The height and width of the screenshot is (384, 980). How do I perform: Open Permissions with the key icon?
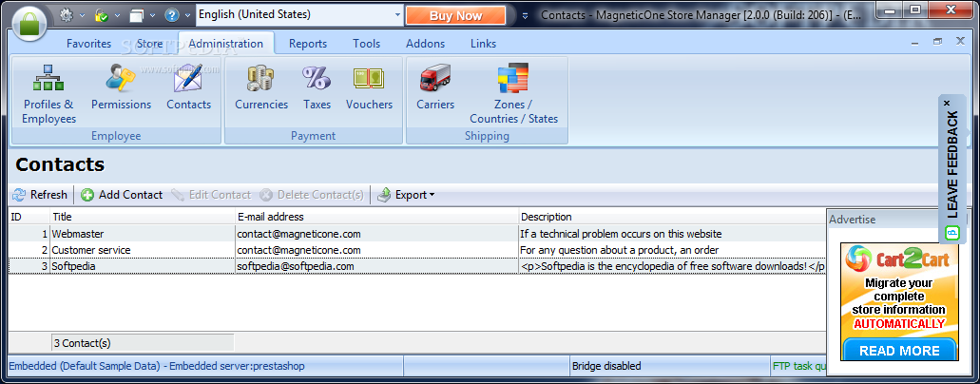pos(122,87)
